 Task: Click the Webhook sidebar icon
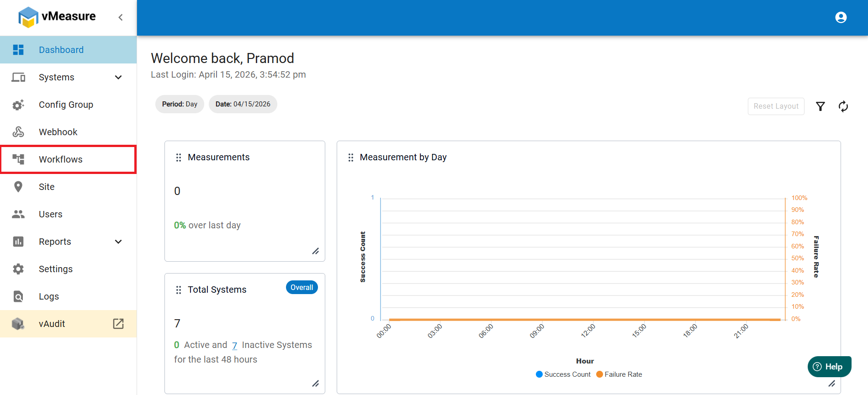click(x=18, y=132)
